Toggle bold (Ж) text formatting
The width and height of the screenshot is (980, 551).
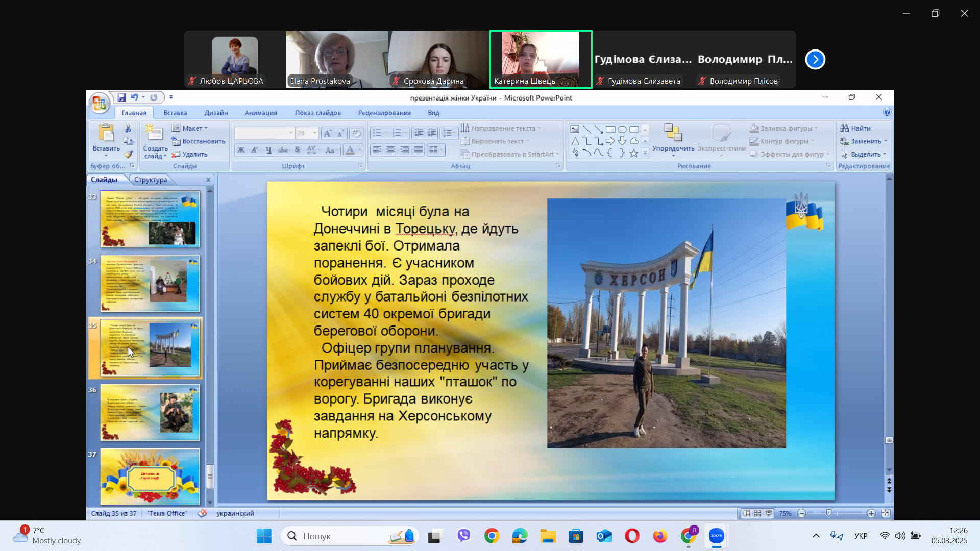[241, 150]
